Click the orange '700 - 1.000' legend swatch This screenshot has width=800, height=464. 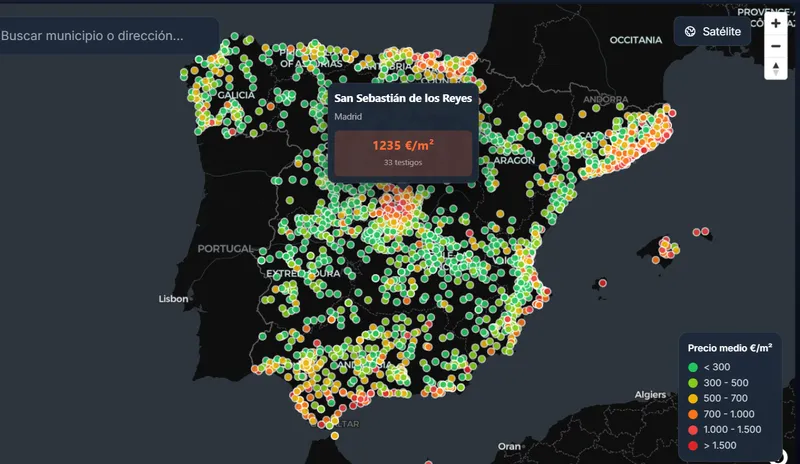point(693,414)
